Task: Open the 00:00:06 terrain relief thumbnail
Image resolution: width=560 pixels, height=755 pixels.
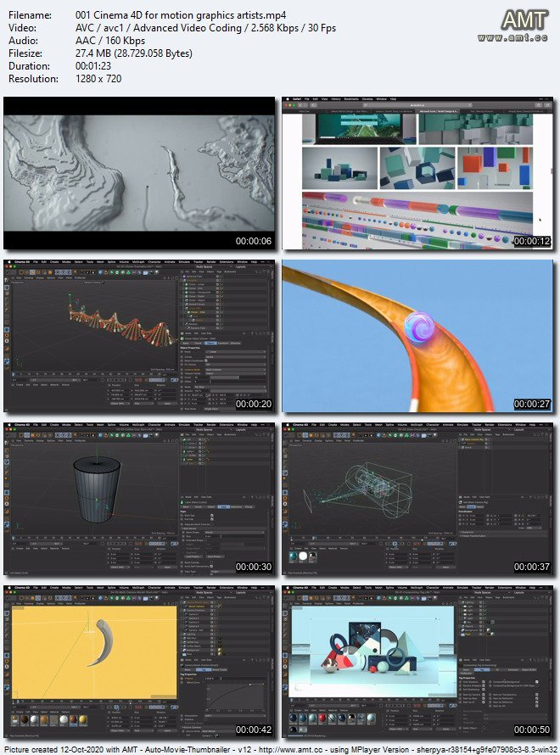Action: tap(139, 173)
